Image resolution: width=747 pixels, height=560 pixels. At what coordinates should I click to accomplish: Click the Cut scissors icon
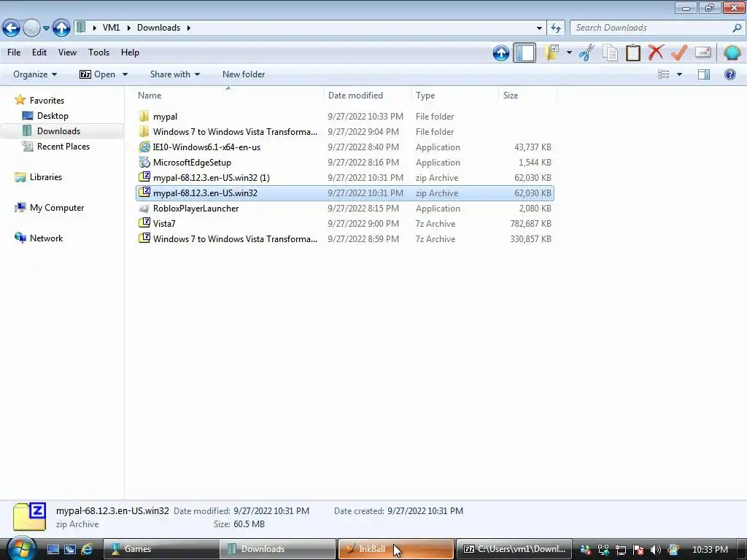[587, 52]
